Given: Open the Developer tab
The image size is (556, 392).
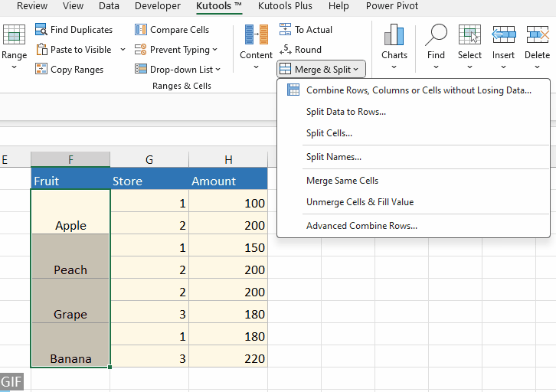Looking at the screenshot, I should click(x=158, y=6).
